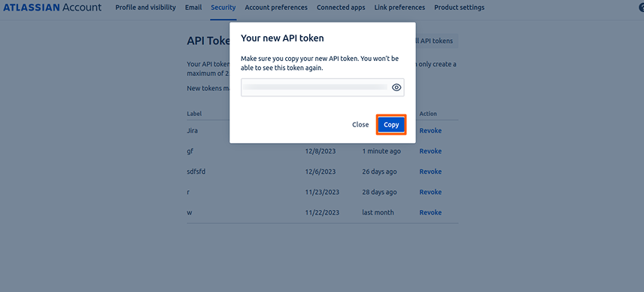
Task: Click the 'Your new API token' heading
Action: [x=282, y=38]
